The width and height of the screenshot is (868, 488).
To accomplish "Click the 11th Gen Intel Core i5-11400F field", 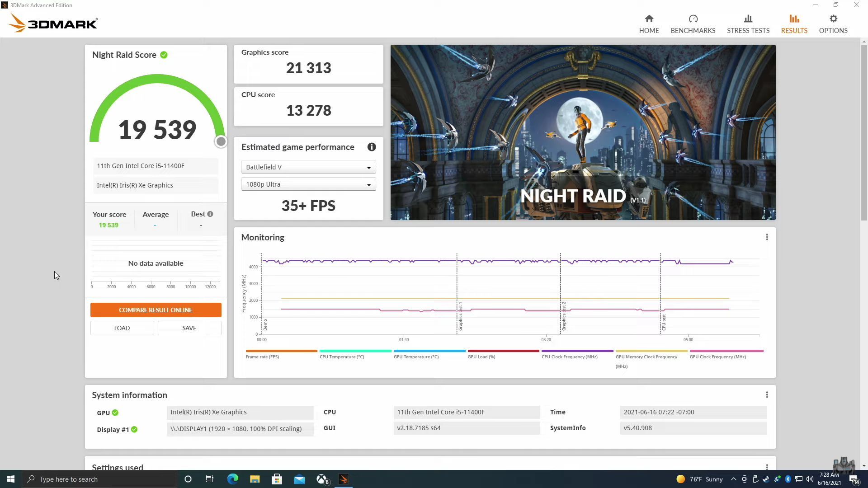I will pyautogui.click(x=156, y=166).
